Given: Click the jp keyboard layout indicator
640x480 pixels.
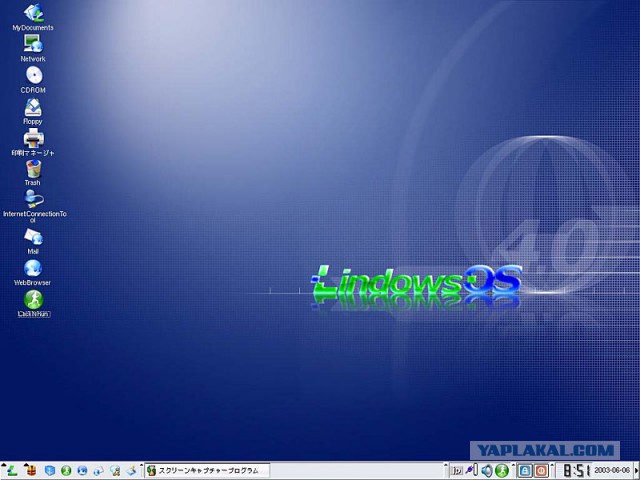Looking at the screenshot, I should [x=456, y=471].
